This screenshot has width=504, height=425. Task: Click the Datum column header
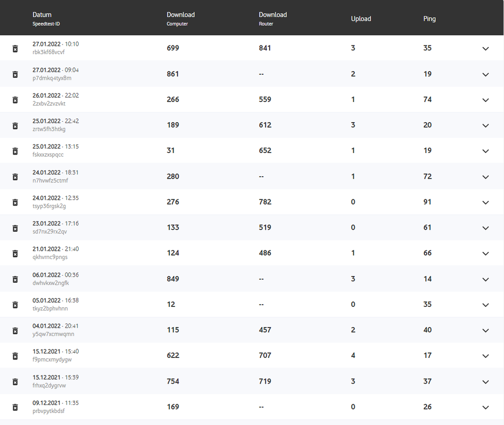coord(42,15)
